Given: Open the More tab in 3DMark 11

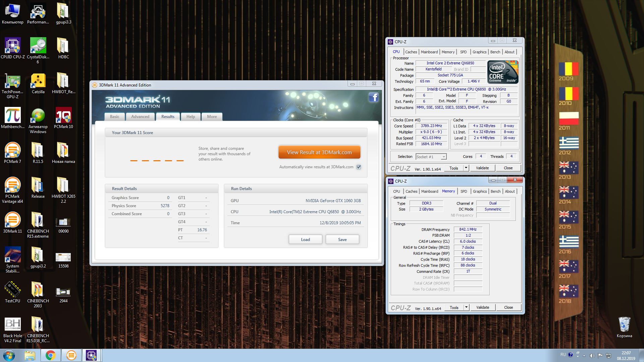Looking at the screenshot, I should tap(212, 117).
